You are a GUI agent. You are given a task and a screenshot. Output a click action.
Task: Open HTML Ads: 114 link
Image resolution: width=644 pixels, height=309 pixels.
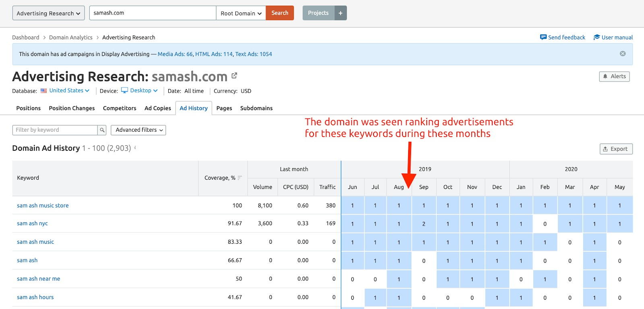(x=214, y=54)
